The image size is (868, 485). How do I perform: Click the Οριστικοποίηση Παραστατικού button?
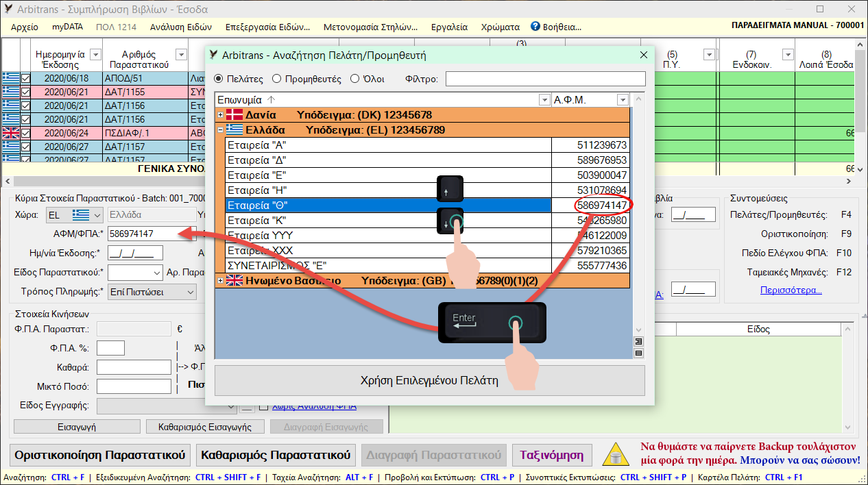(x=101, y=455)
